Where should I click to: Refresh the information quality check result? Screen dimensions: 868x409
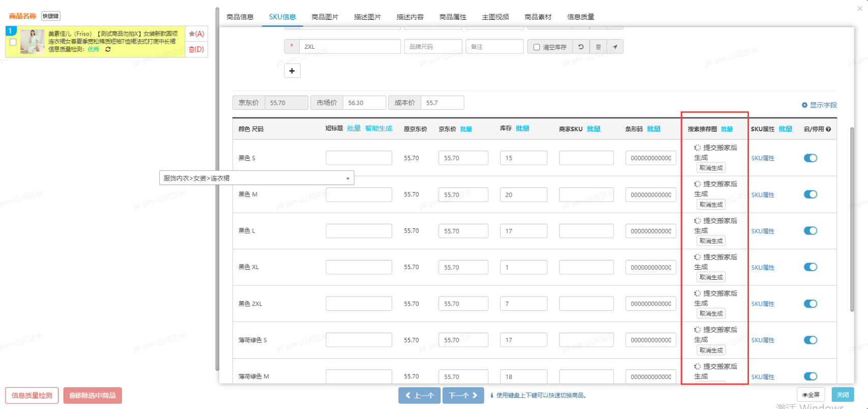(x=108, y=49)
